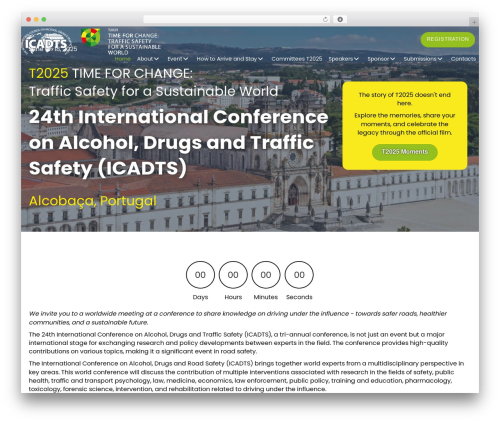The width and height of the screenshot is (500, 423).
Task: Open the Contacts menu item
Action: point(463,59)
